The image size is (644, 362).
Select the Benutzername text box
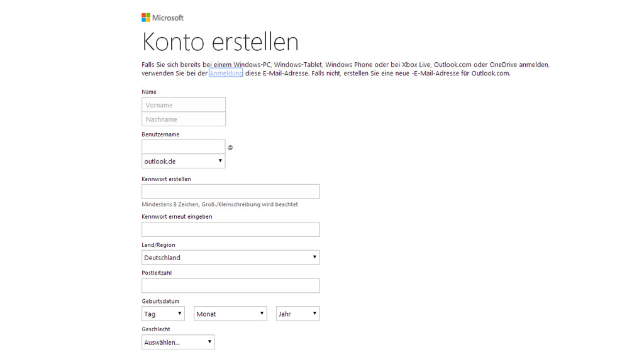183,147
